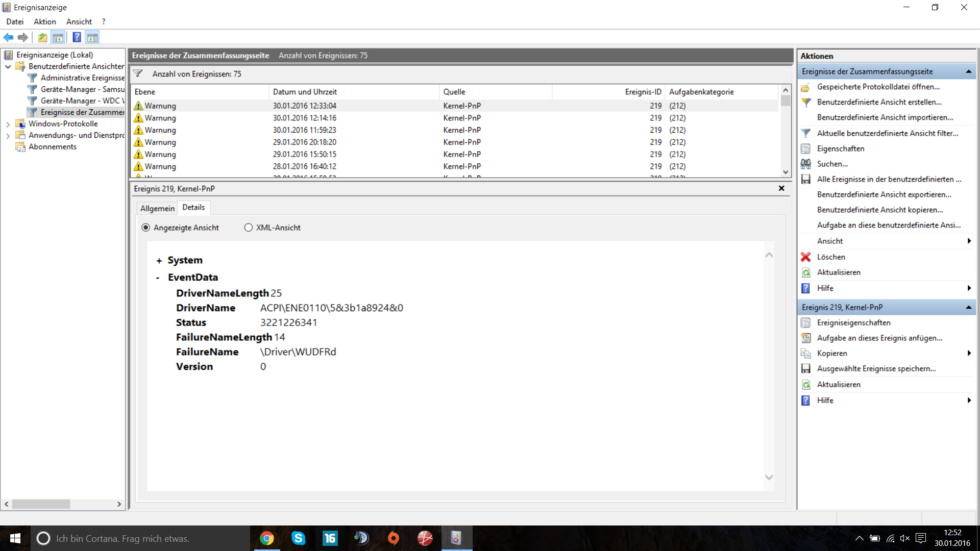Open the Aktion menu
The height and width of the screenshot is (551, 980).
pyautogui.click(x=44, y=21)
